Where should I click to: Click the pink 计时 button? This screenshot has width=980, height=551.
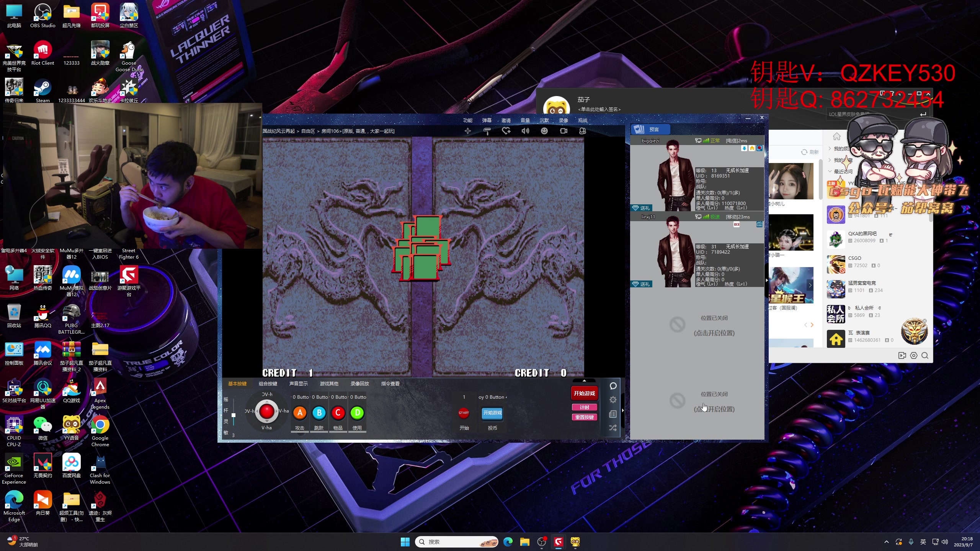point(584,408)
